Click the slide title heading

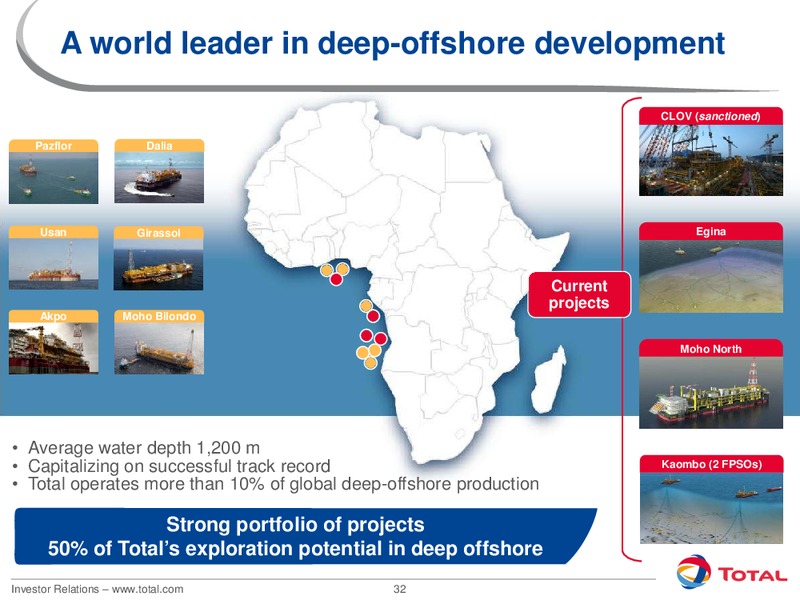click(392, 42)
